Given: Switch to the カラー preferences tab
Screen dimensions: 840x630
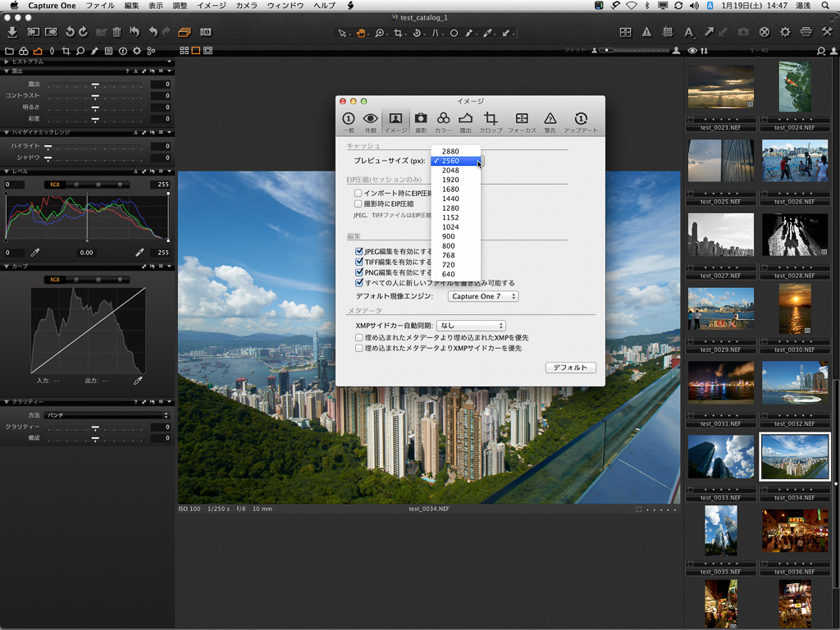Looking at the screenshot, I should click(443, 122).
